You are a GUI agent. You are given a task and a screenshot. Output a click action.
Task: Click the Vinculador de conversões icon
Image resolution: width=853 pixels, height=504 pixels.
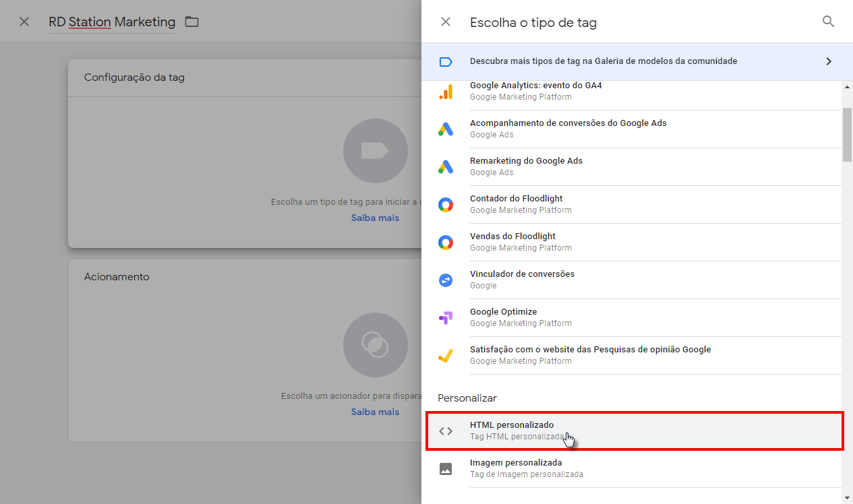click(x=446, y=279)
